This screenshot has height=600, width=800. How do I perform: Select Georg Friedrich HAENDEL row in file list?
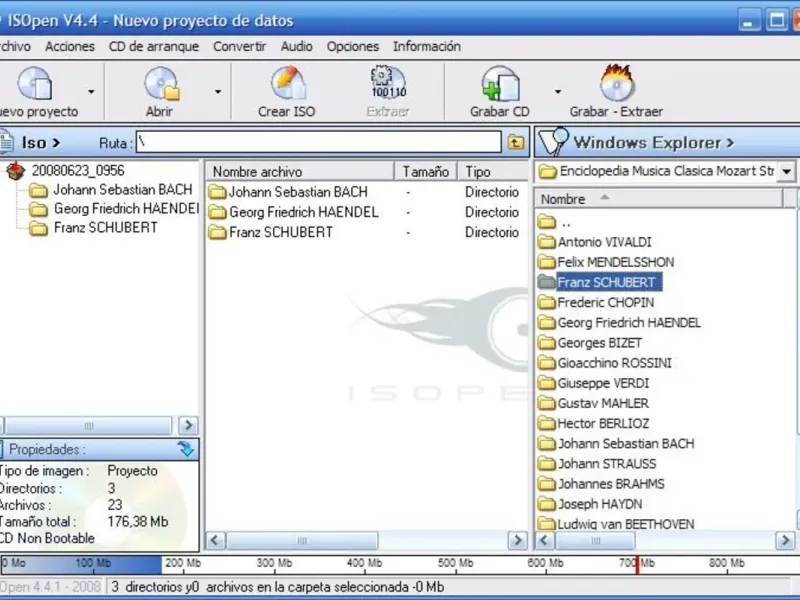coord(366,212)
